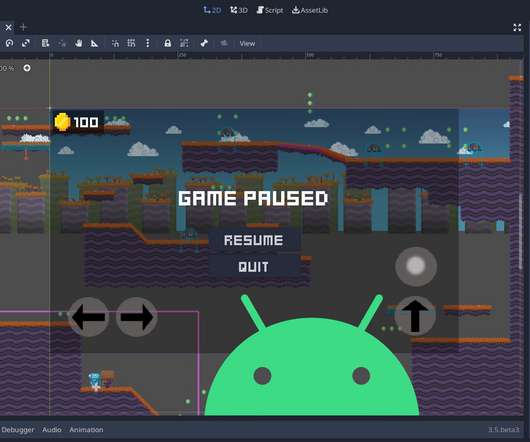This screenshot has height=442, width=530.
Task: Open skeleton bone options
Action: pyautogui.click(x=204, y=43)
